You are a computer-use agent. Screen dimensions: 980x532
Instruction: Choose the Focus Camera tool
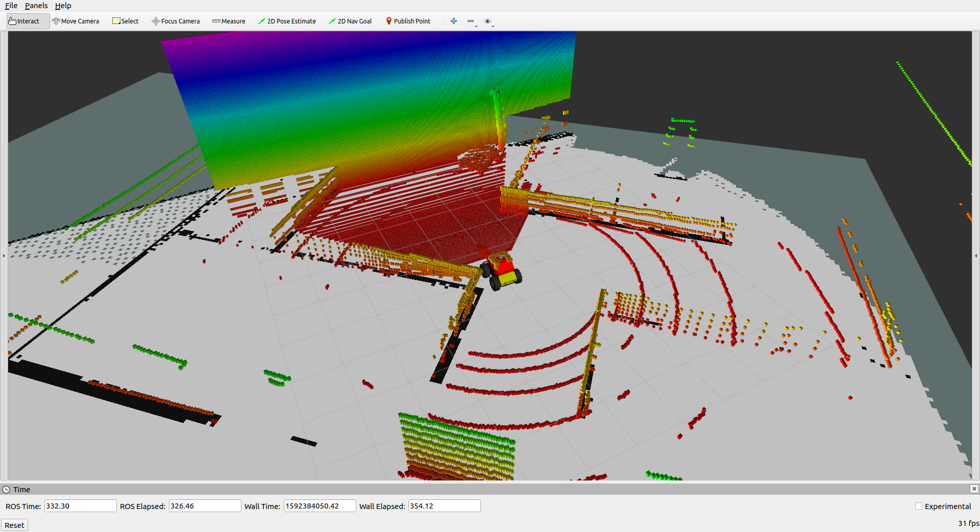click(x=176, y=21)
